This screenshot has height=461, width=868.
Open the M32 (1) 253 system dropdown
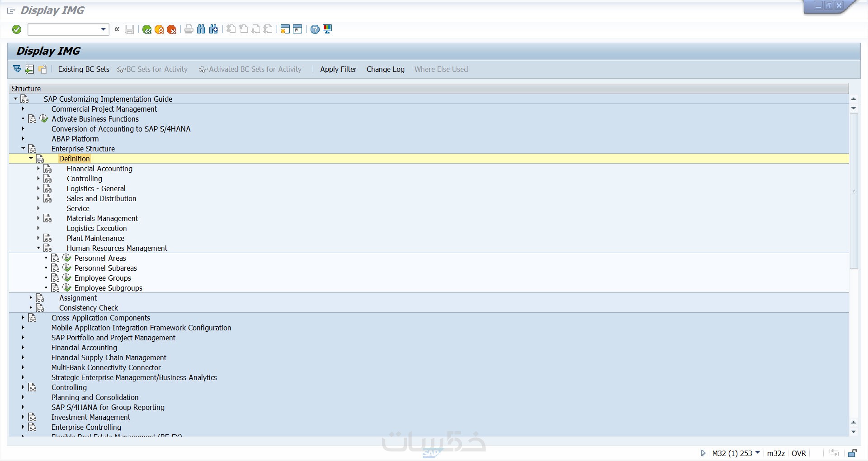[x=758, y=452]
